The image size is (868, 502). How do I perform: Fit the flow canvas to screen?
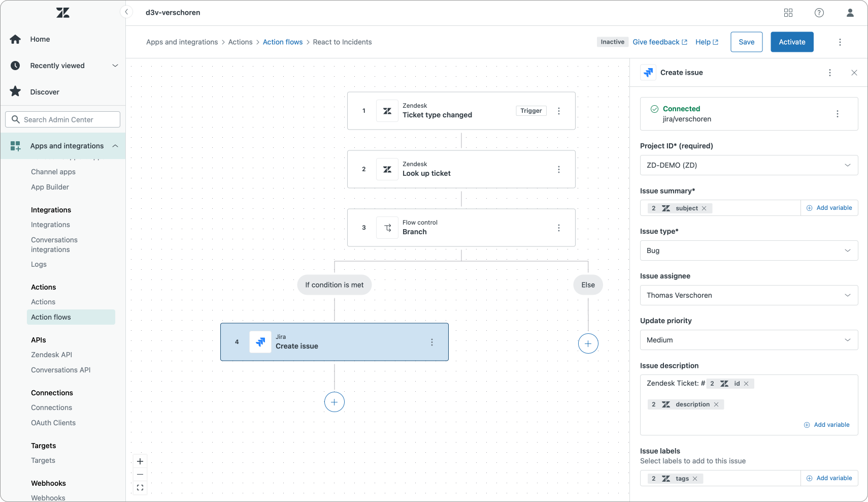tap(140, 488)
